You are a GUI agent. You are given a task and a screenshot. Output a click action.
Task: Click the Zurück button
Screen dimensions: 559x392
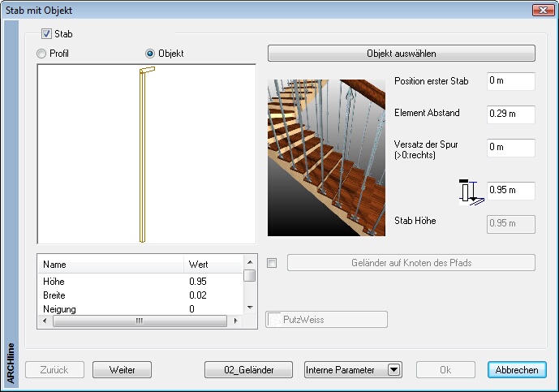(x=54, y=370)
